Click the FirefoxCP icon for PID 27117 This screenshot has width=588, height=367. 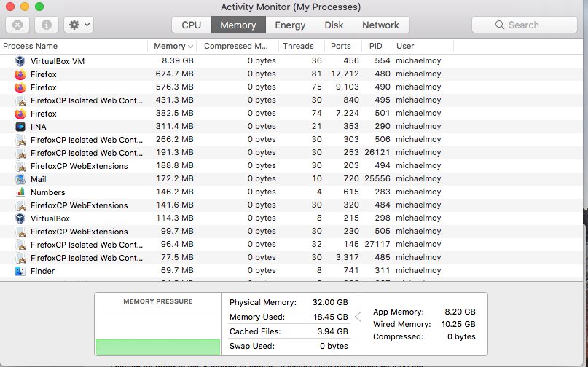20,245
